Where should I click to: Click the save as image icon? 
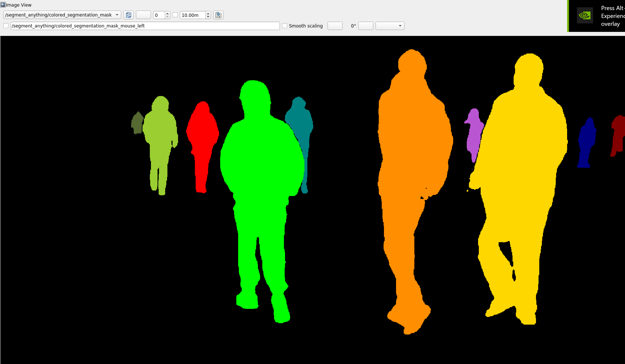tap(218, 15)
